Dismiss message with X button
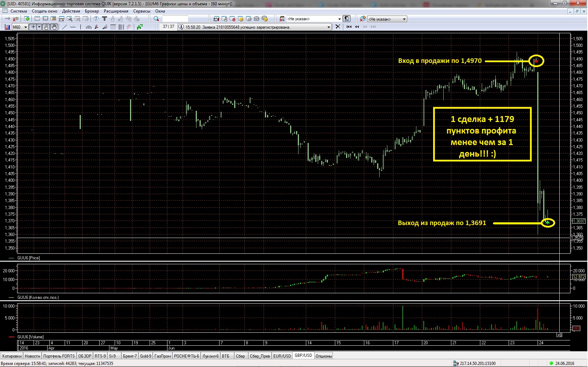This screenshot has height=367, width=588. coord(338,27)
